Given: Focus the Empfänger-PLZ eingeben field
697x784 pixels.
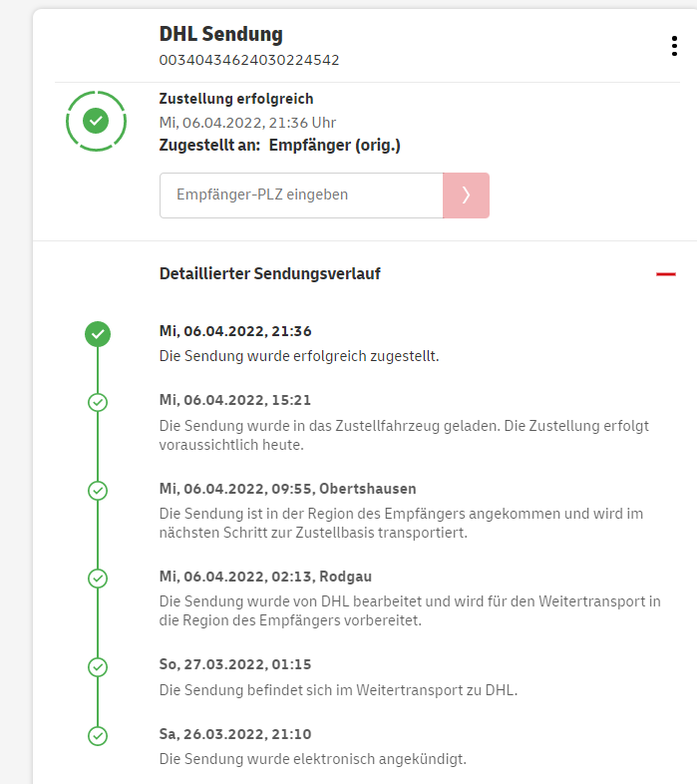Looking at the screenshot, I should [x=301, y=196].
